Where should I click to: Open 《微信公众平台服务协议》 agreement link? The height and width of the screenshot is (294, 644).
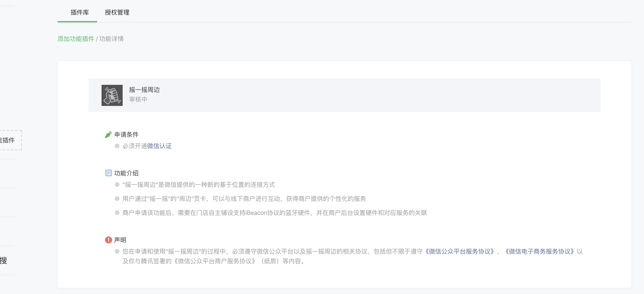tap(460, 251)
